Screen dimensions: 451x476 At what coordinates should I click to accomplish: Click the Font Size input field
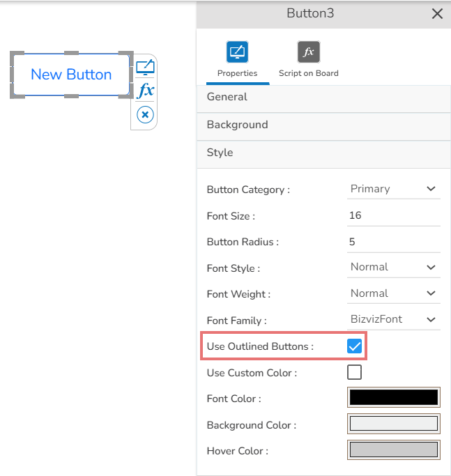tap(394, 215)
